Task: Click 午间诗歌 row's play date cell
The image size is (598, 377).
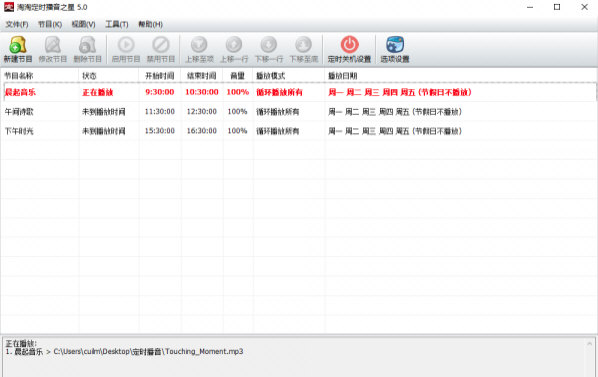Action: pos(395,112)
